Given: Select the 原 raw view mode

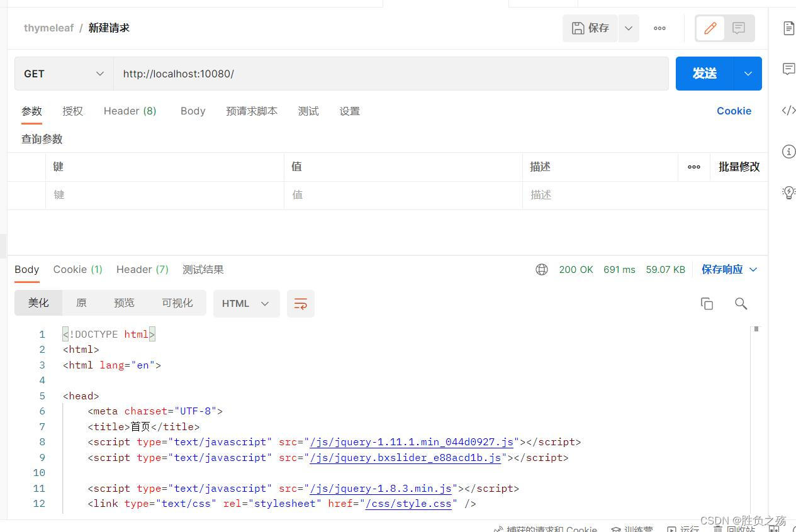Looking at the screenshot, I should (81, 303).
